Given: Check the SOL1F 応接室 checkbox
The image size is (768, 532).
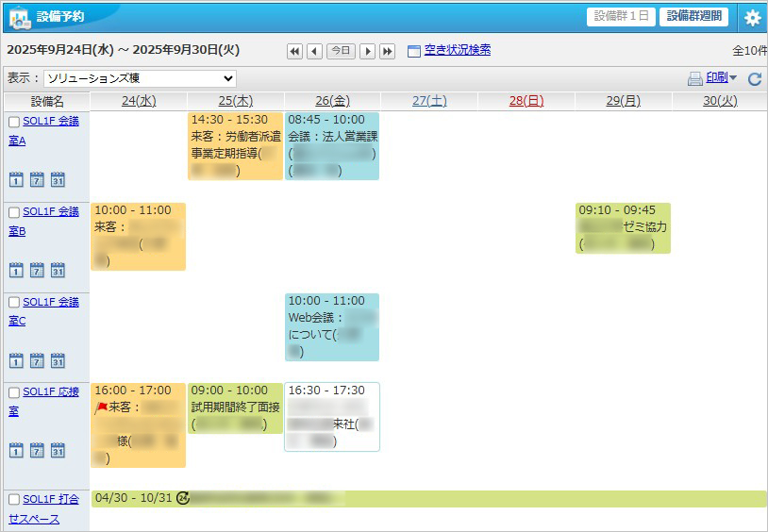Looking at the screenshot, I should click(14, 392).
